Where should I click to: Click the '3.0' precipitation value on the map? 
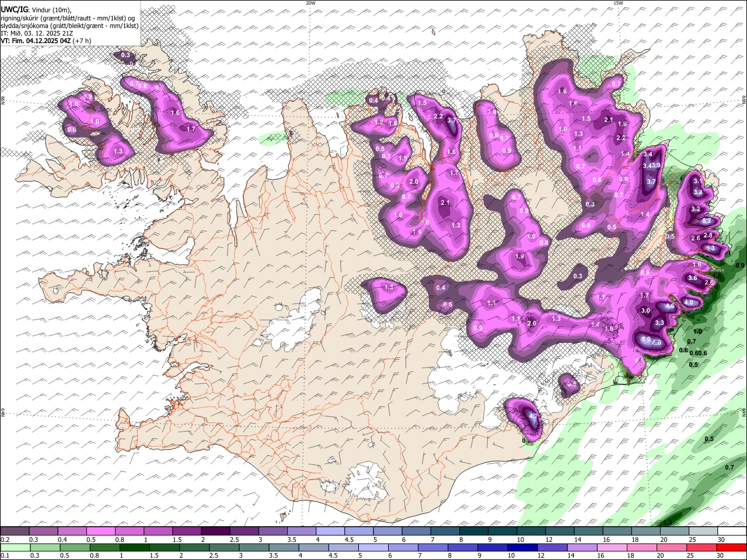tap(645, 311)
